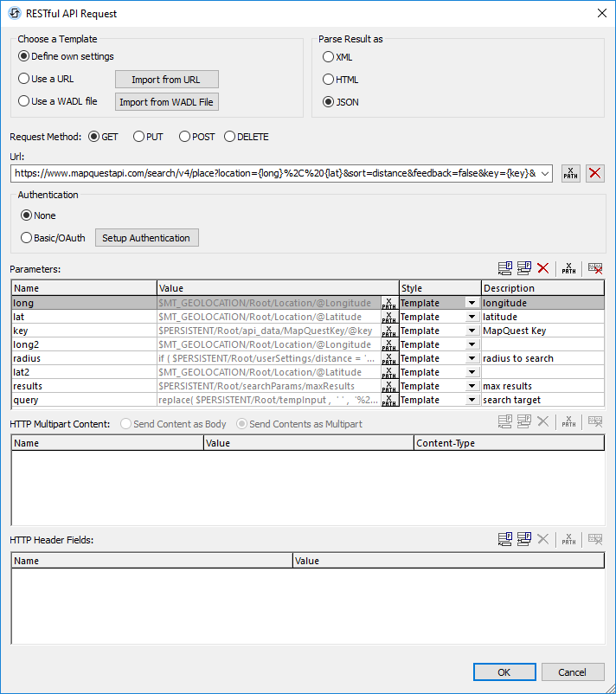Image resolution: width=616 pixels, height=694 pixels.
Task: Open Style dropdown for the 'radius' parameter
Action: coord(472,358)
